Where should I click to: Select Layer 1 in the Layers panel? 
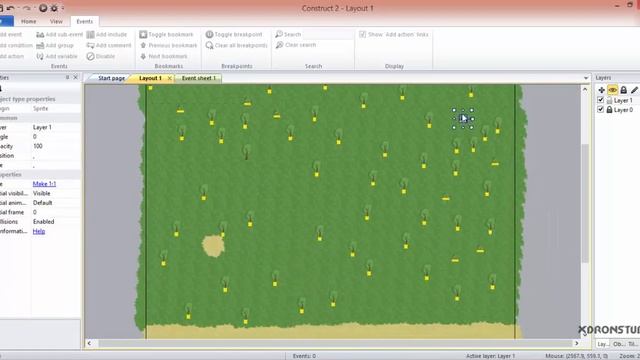623,100
